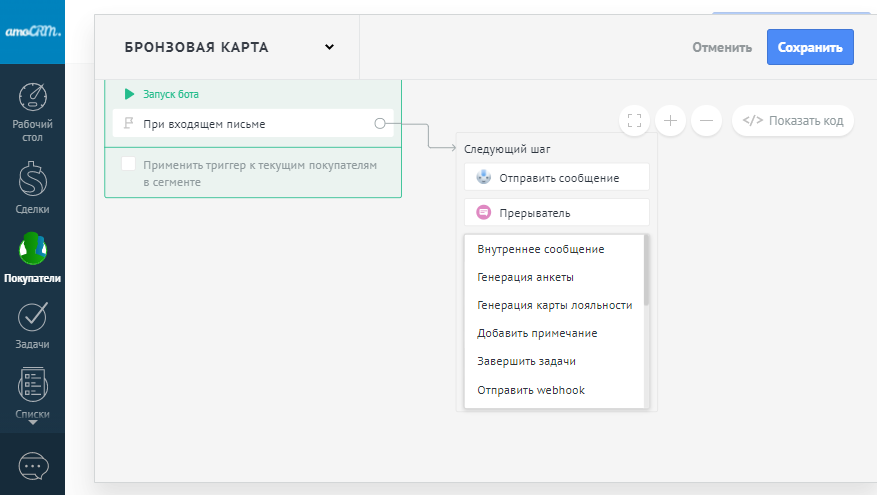Expand the Бронзовая карта dropdown chevron
The width and height of the screenshot is (877, 495).
point(329,47)
